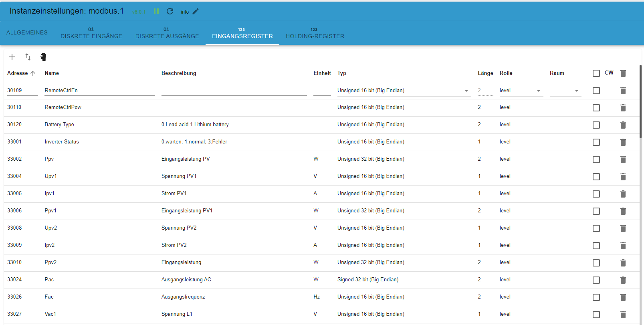Click the info link in header
The height and width of the screenshot is (325, 644).
[185, 12]
